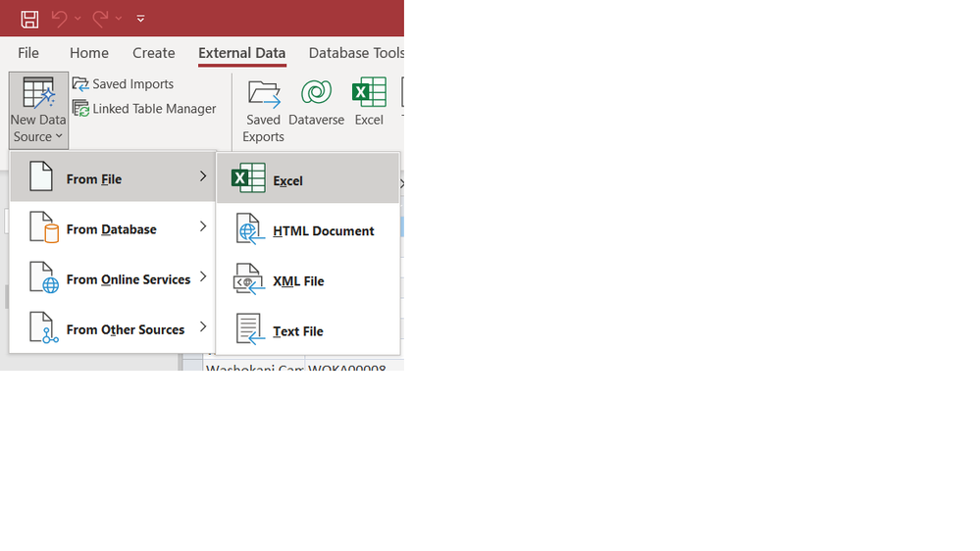Click the From File document icon
Viewport: 980px width, 551px height.
point(41,176)
